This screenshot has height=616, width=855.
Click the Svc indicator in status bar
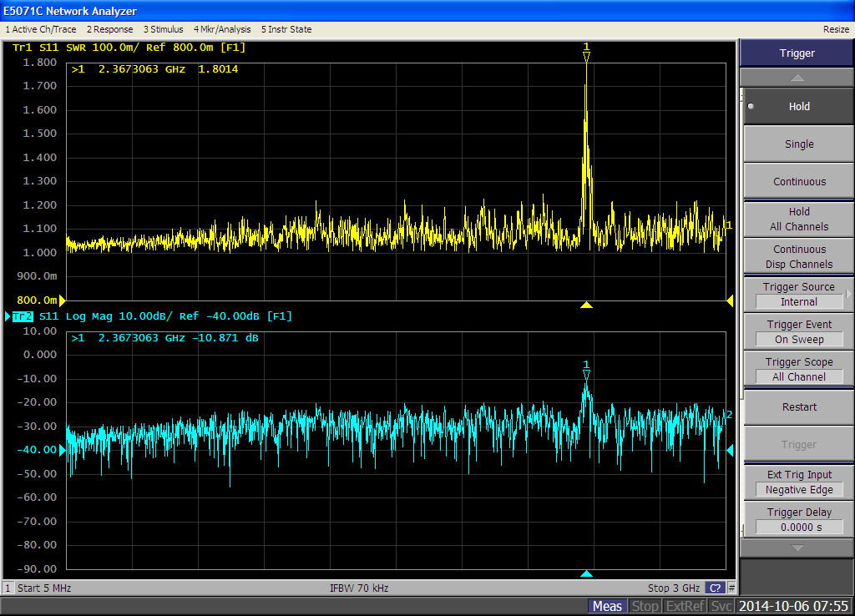click(722, 606)
